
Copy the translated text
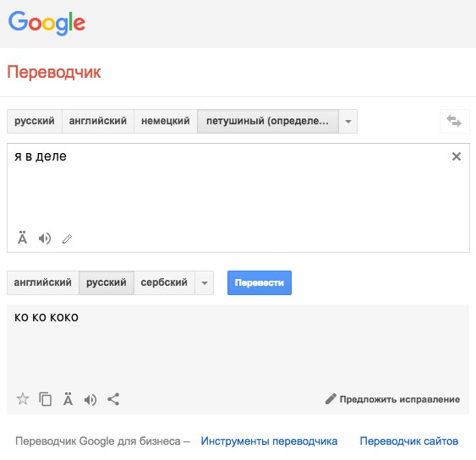point(45,399)
